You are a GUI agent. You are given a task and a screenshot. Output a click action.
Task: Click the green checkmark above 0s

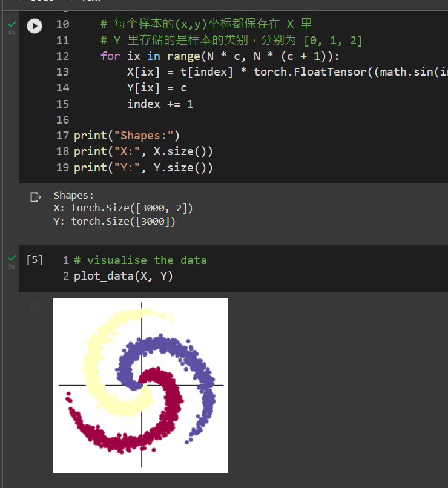click(x=12, y=258)
